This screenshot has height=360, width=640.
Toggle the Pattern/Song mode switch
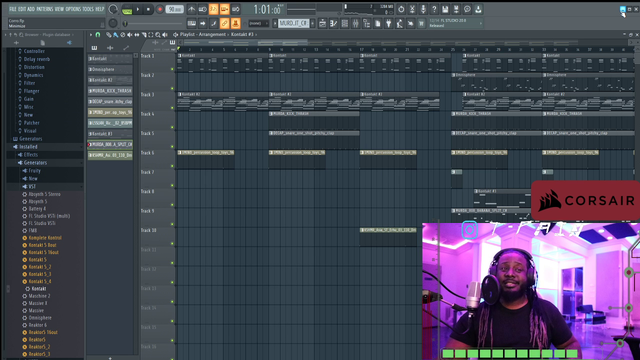(x=127, y=9)
